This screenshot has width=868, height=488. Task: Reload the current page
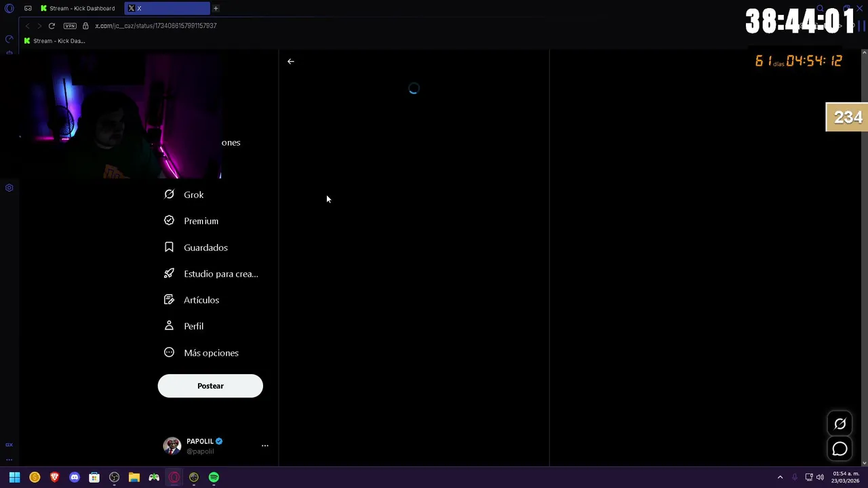point(52,26)
